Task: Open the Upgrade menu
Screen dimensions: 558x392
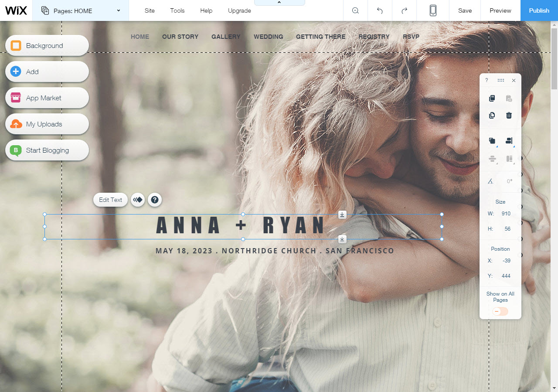Action: pyautogui.click(x=239, y=10)
